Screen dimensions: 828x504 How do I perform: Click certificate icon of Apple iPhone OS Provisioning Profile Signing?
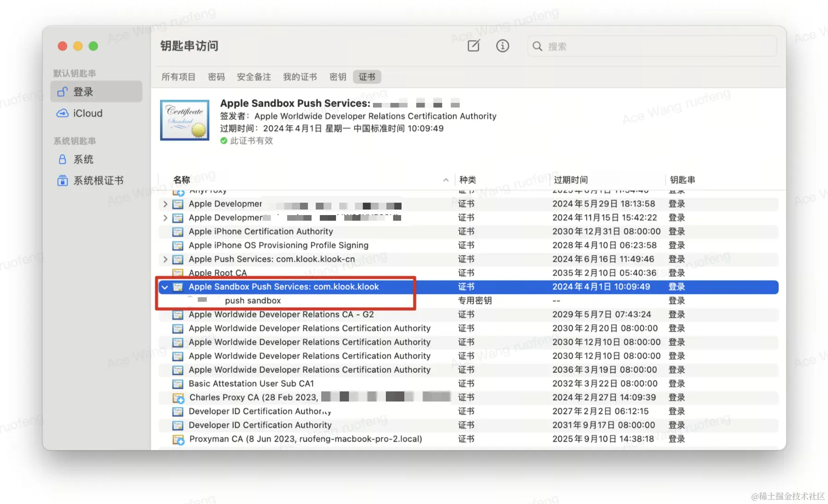(178, 246)
